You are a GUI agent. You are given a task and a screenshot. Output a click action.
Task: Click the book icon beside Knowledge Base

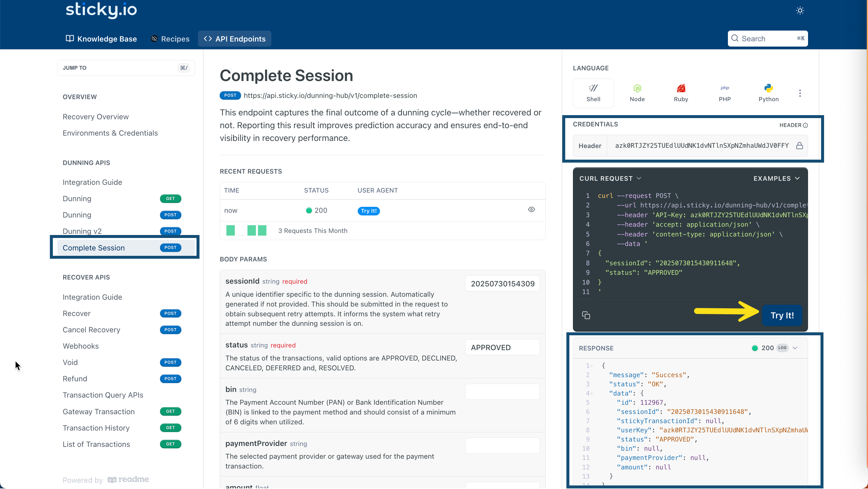[x=70, y=38]
